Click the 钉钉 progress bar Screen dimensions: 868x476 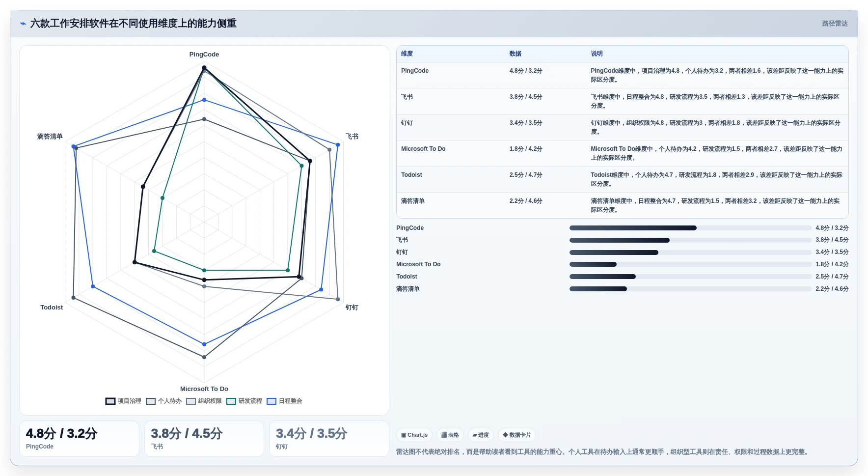point(690,252)
